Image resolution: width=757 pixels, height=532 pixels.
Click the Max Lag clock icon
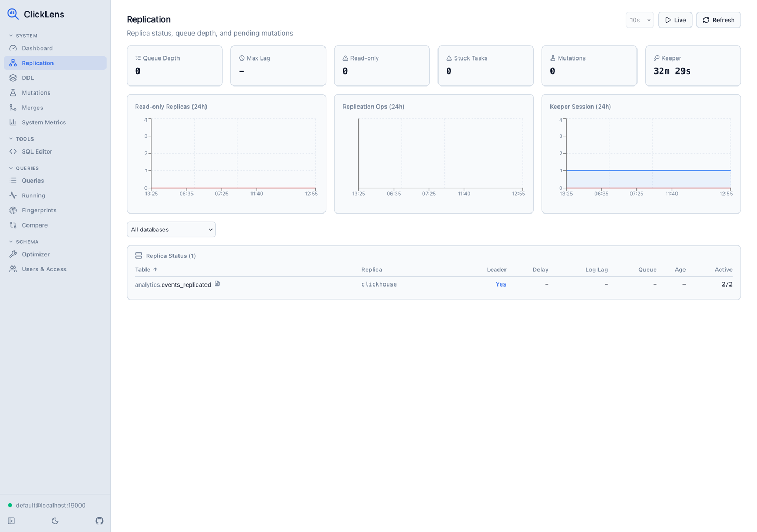click(242, 58)
